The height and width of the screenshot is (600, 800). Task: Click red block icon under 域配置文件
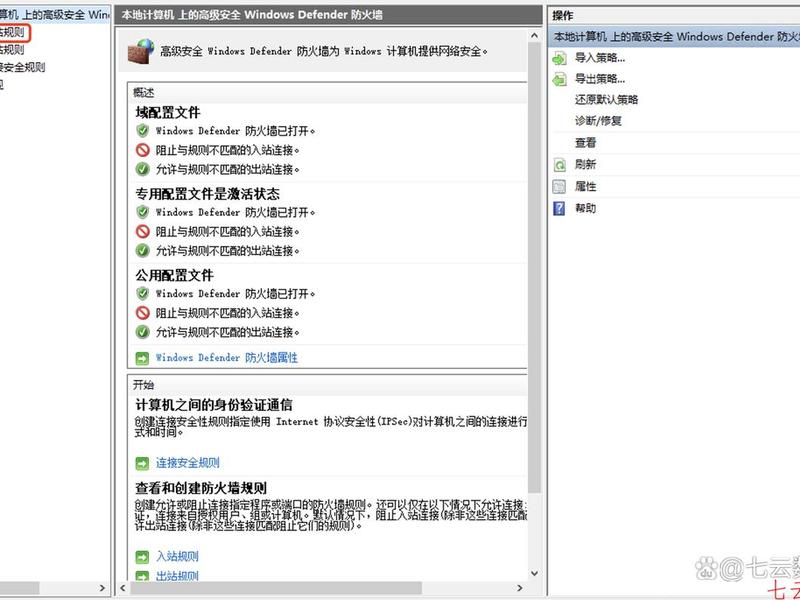tap(142, 150)
